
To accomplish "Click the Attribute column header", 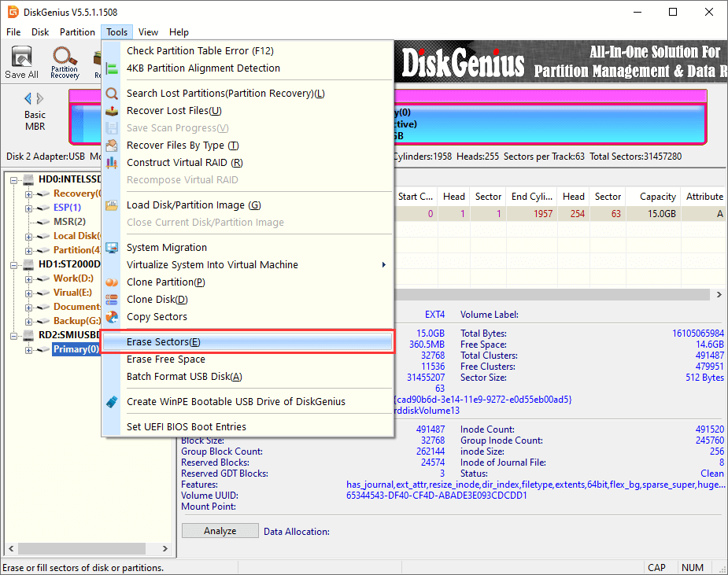I will pyautogui.click(x=704, y=197).
